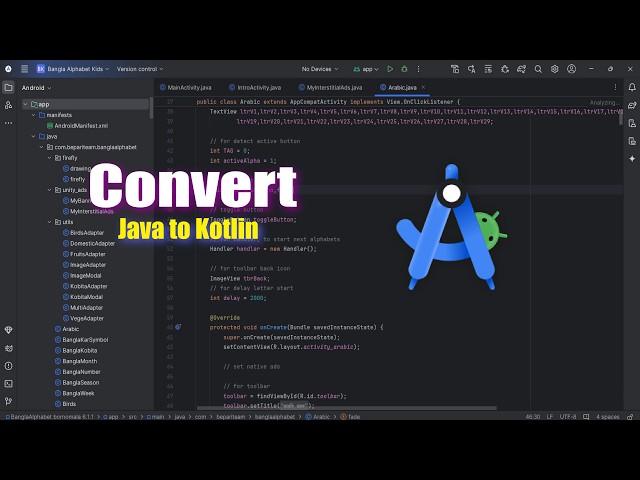Open the main hamburger menu
This screenshot has width=640, height=480.
[24, 69]
